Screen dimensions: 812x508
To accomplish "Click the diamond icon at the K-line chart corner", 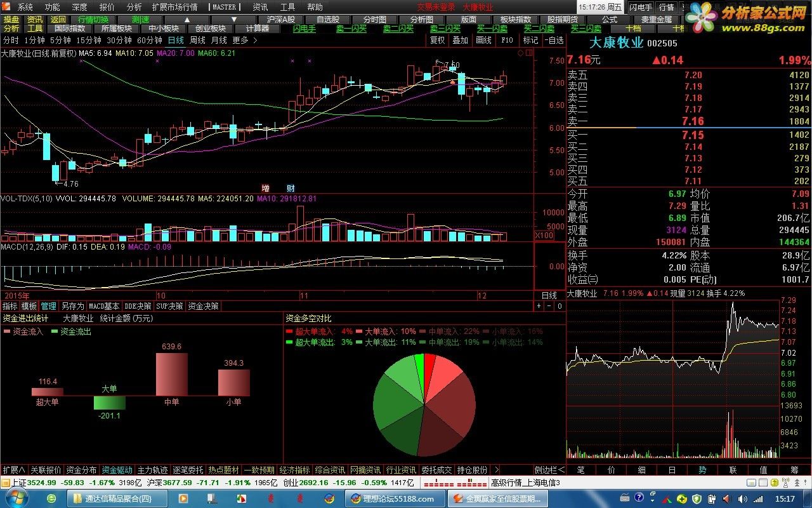I will point(521,53).
